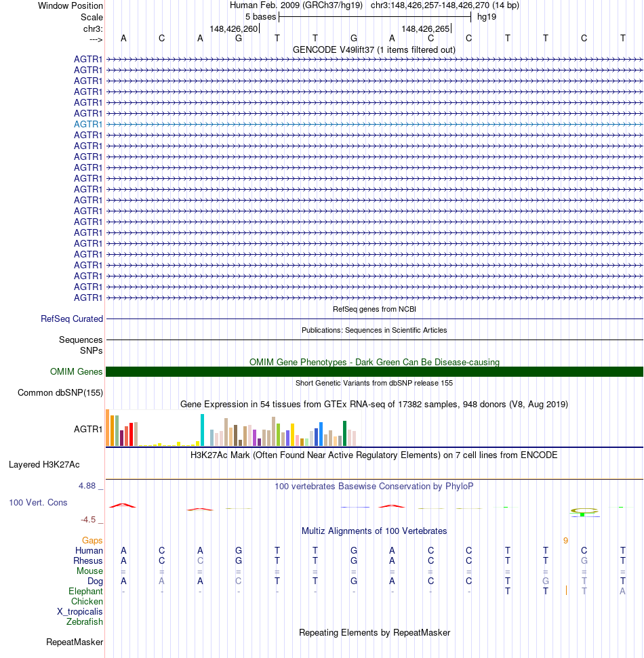Viewport: 644px width, 658px height.
Task: Click the 4.88 PhyloP upper scale value
Action: point(87,486)
